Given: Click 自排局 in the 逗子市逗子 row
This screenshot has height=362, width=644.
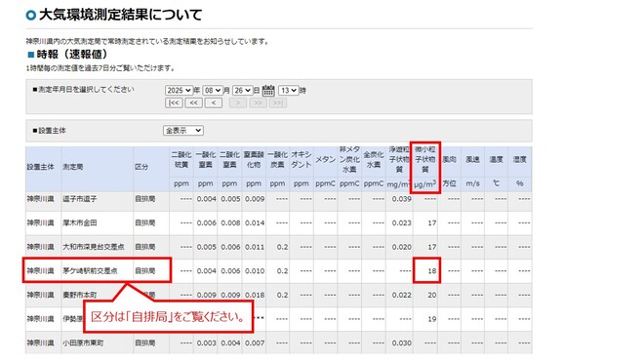Looking at the screenshot, I should (145, 199).
